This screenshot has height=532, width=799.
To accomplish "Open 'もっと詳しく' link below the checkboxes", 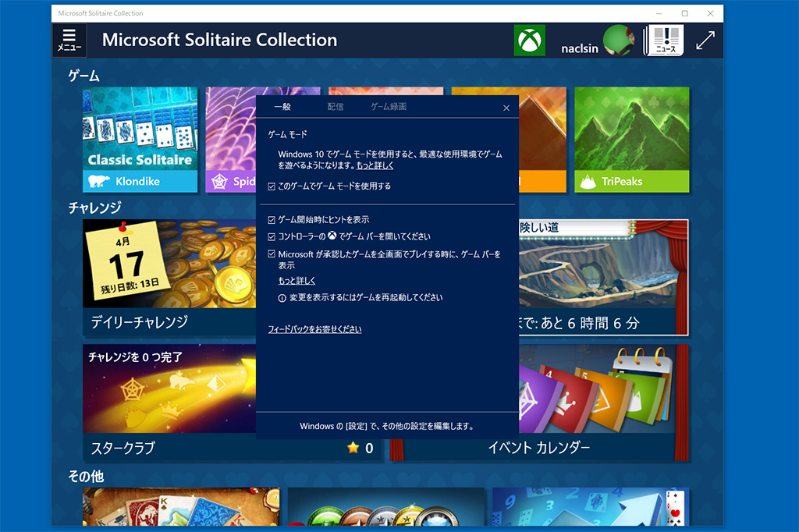I will pyautogui.click(x=297, y=281).
